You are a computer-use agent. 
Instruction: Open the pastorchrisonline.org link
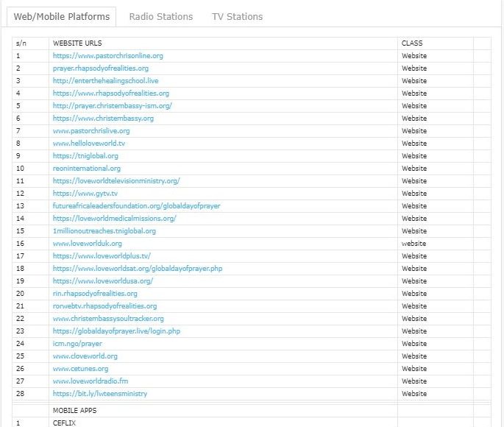pyautogui.click(x=107, y=56)
